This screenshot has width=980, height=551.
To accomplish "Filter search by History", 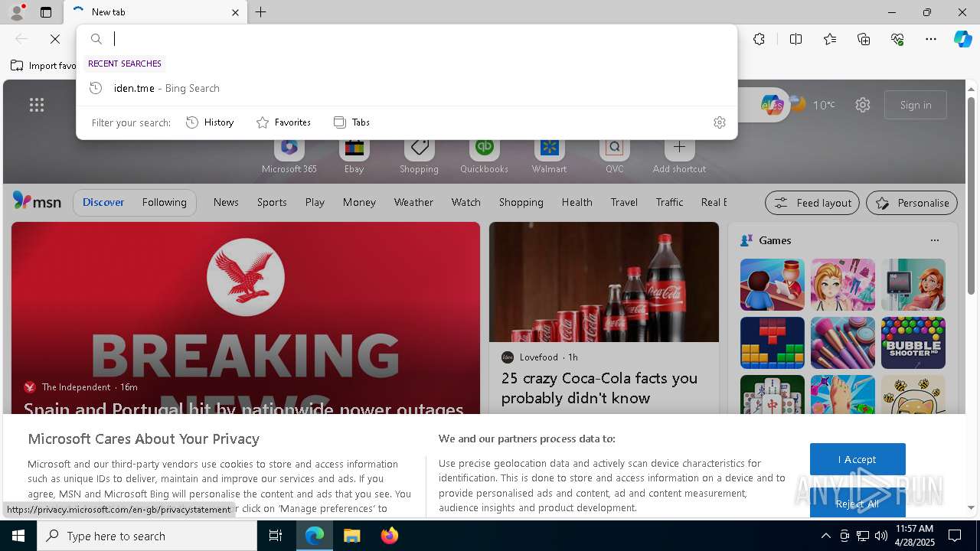I will click(210, 122).
